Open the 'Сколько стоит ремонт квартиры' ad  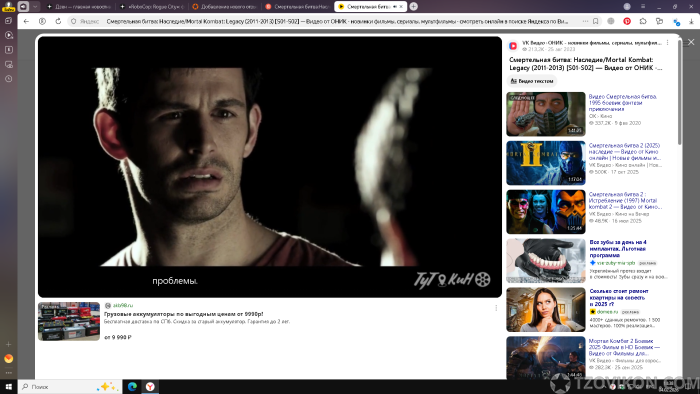pos(619,298)
